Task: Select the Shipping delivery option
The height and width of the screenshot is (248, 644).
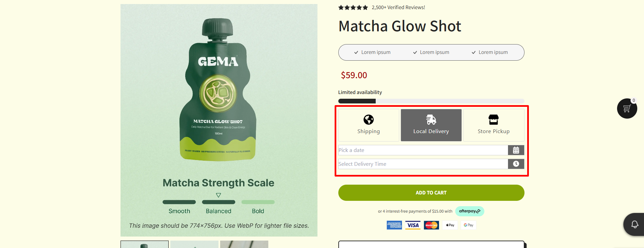Action: pyautogui.click(x=369, y=131)
